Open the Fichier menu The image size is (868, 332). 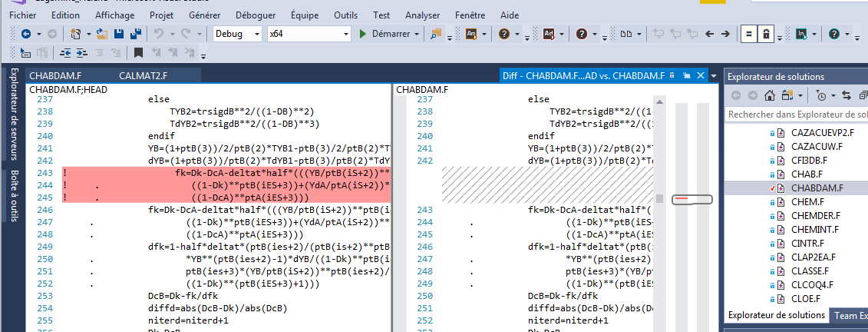(23, 15)
